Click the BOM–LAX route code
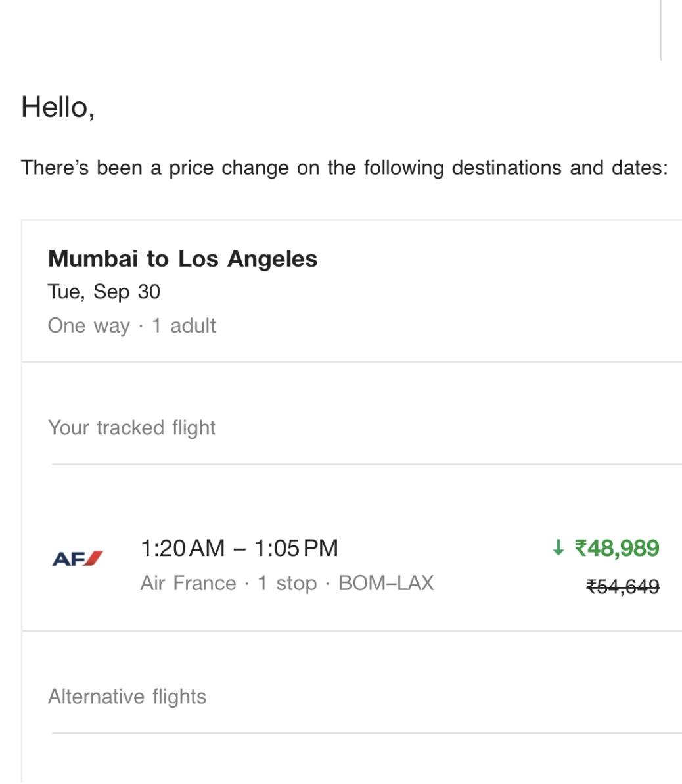The image size is (682, 784). pyautogui.click(x=386, y=583)
